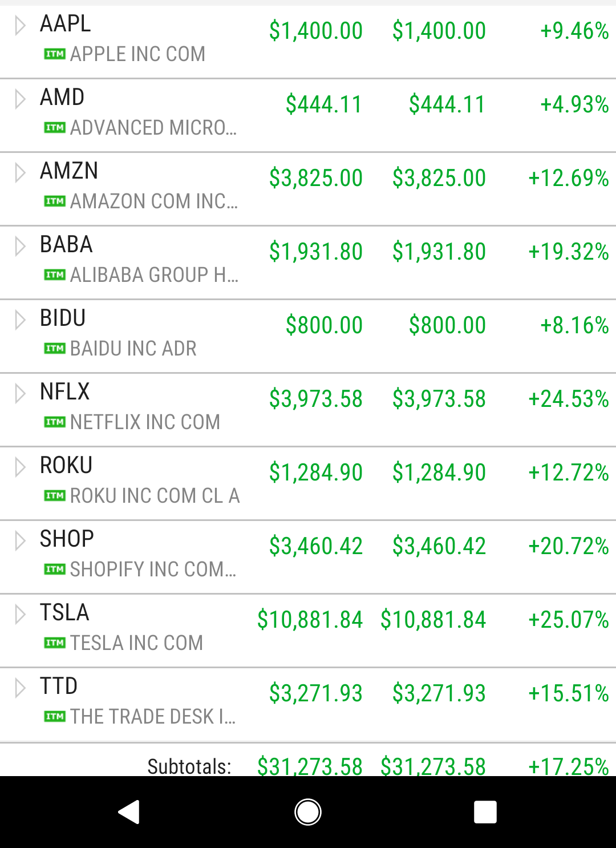Tap the ITM icon for Tesla Inc

click(55, 643)
